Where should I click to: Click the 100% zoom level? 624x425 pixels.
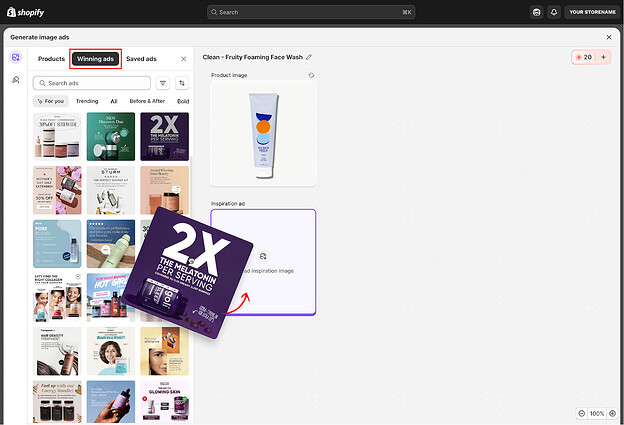coord(597,413)
